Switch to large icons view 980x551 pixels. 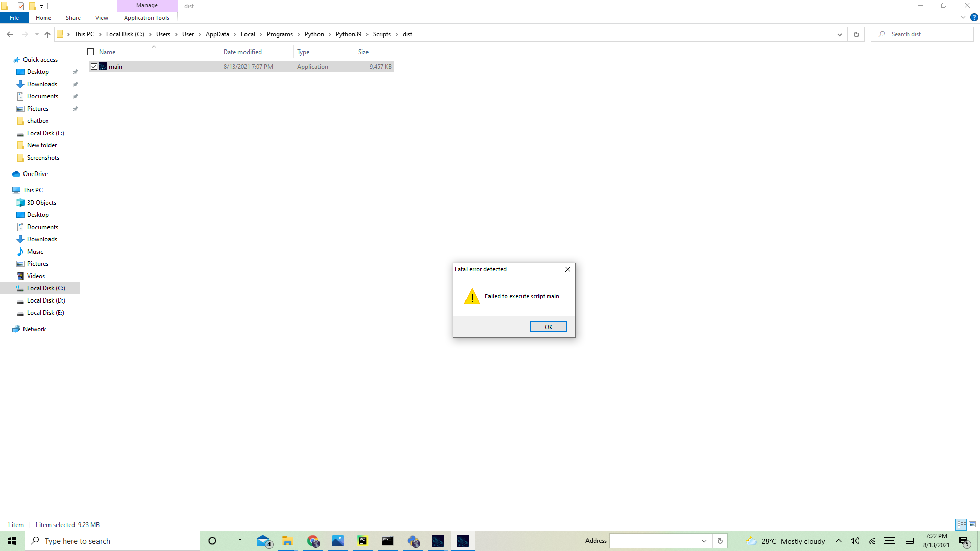(972, 524)
